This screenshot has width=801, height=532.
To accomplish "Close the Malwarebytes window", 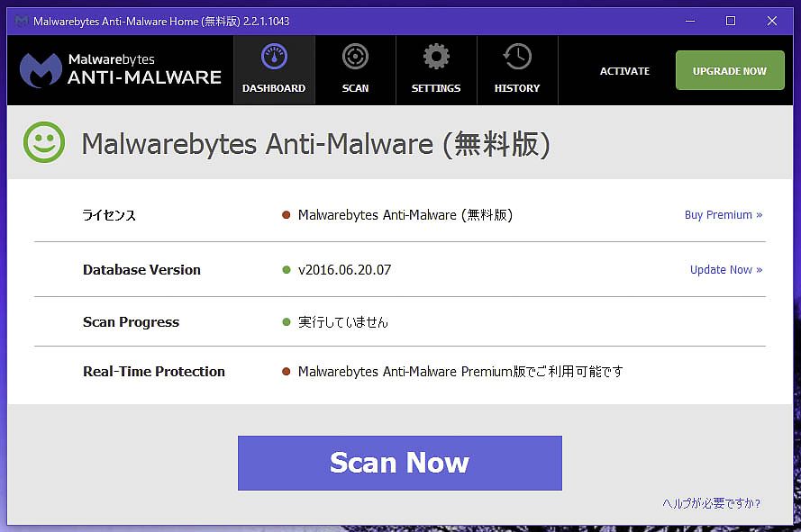I will click(772, 21).
